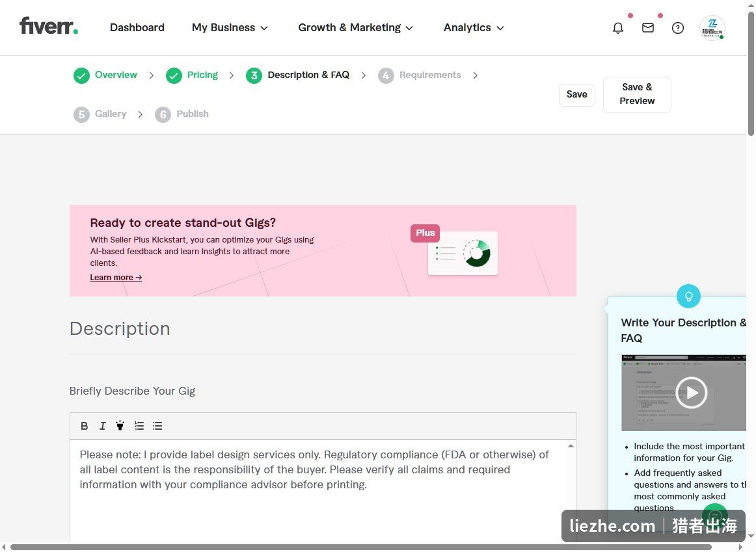This screenshot has height=552, width=756.
Task: Click the Plus badge illustration
Action: click(x=425, y=233)
